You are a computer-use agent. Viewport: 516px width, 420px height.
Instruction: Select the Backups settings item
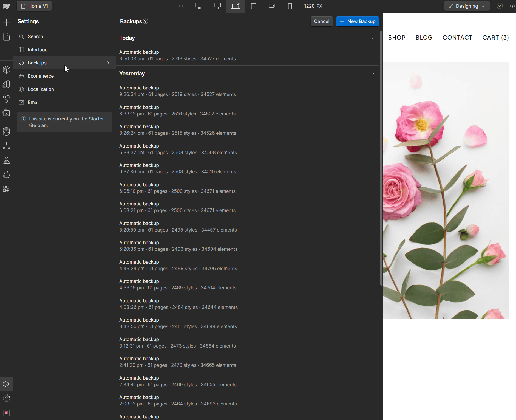pyautogui.click(x=65, y=63)
